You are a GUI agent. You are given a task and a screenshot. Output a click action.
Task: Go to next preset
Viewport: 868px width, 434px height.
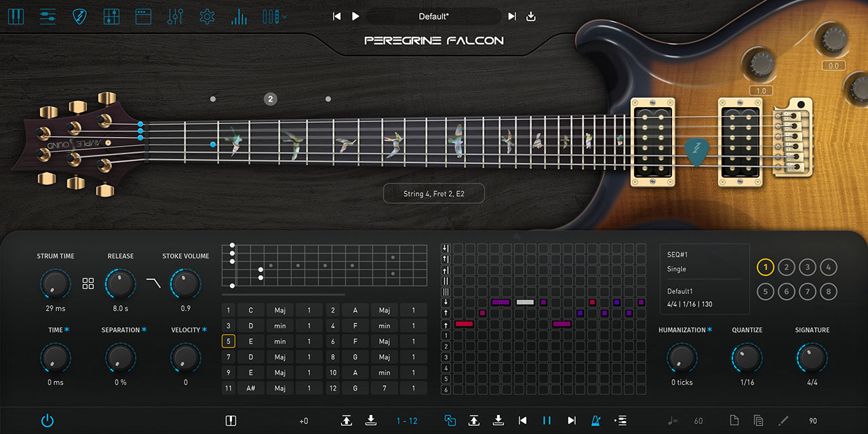(512, 16)
